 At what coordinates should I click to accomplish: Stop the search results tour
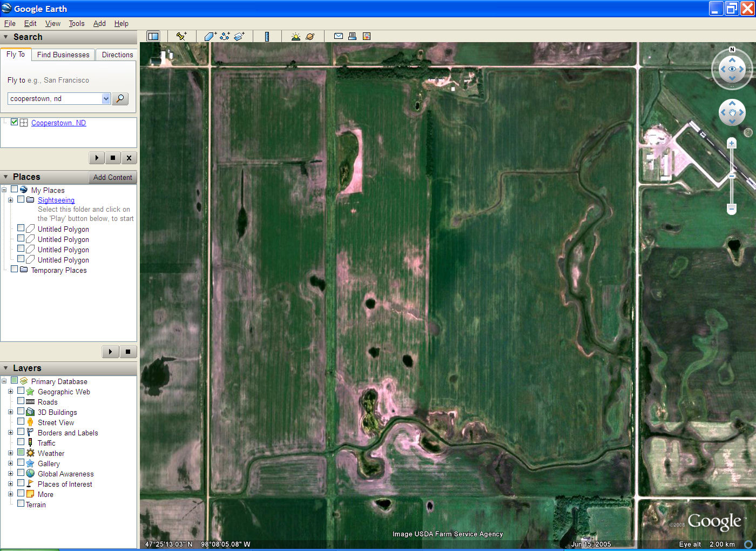tap(112, 158)
